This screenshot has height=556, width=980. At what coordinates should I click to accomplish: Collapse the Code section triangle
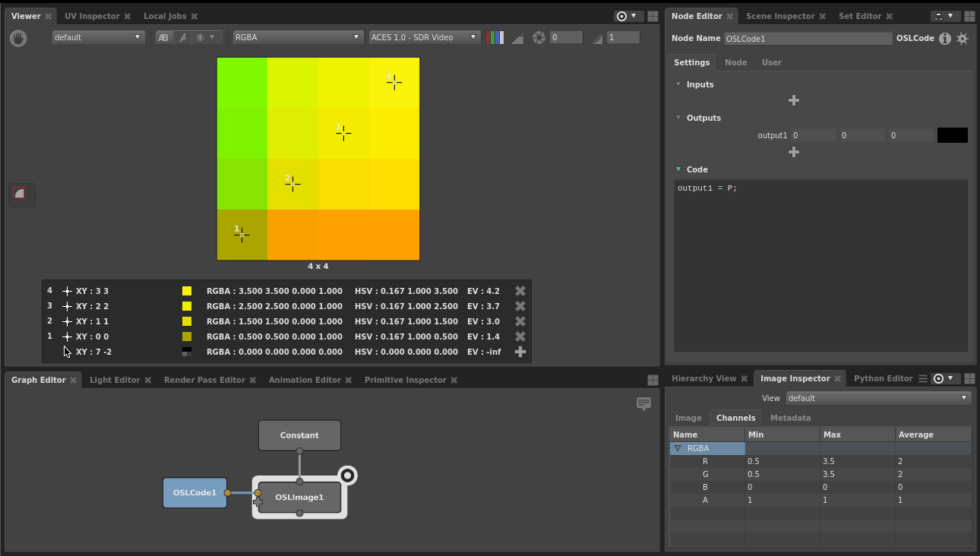(x=678, y=169)
